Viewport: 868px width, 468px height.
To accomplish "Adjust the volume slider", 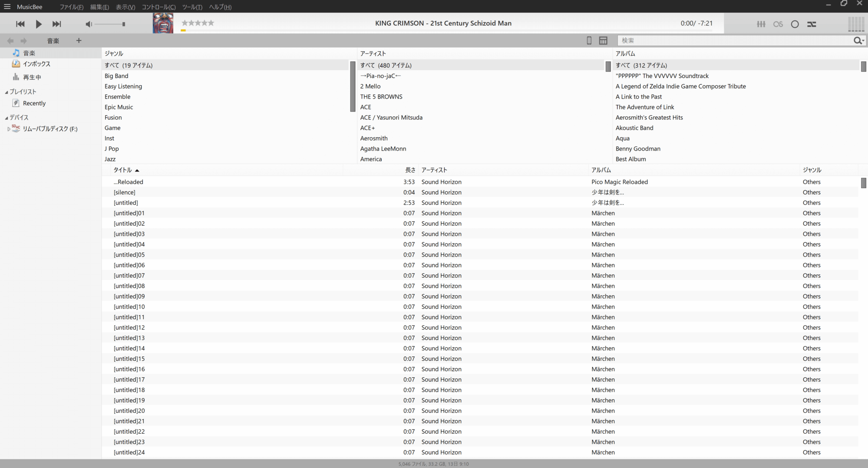I will [110, 24].
